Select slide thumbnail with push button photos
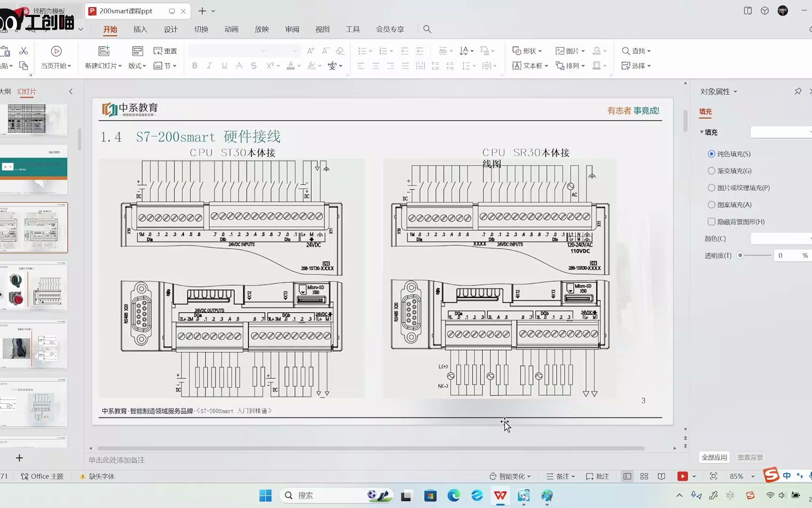The height and width of the screenshot is (508, 812). (x=34, y=286)
